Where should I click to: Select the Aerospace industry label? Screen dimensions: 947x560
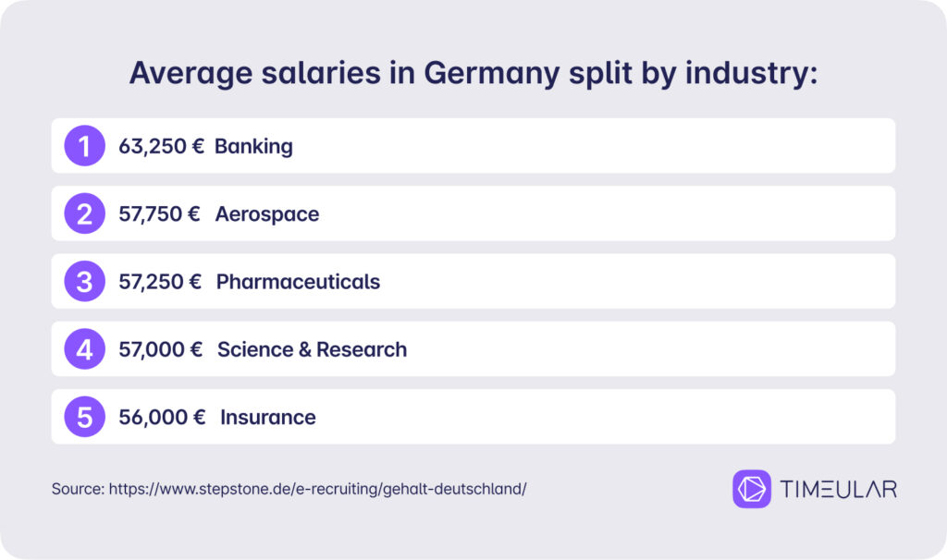(267, 214)
